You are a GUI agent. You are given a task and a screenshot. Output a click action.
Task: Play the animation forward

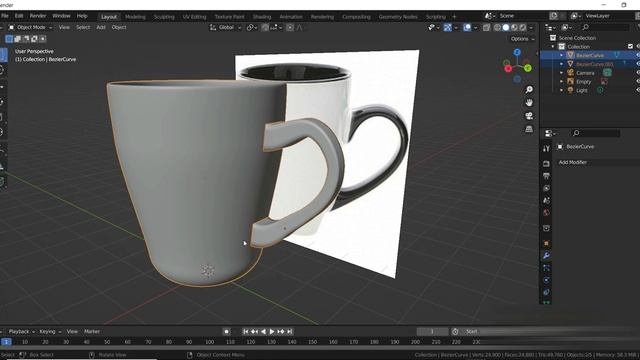[x=272, y=332]
